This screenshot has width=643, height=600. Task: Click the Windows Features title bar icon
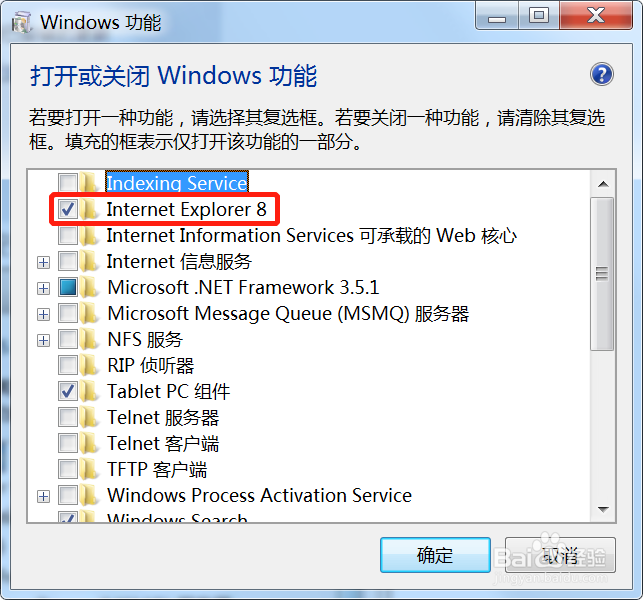point(21,22)
